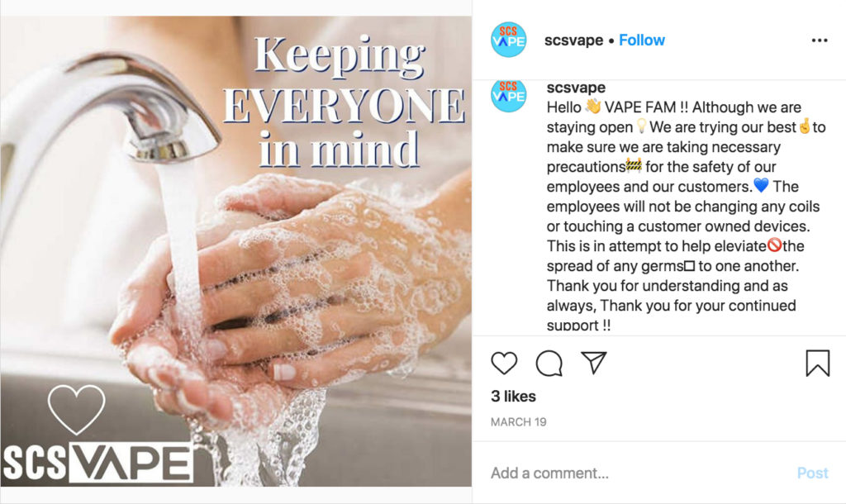Click the caption text beginning Hello VAPE FAM
Viewport: 846px width, 504px height.
pos(685,216)
